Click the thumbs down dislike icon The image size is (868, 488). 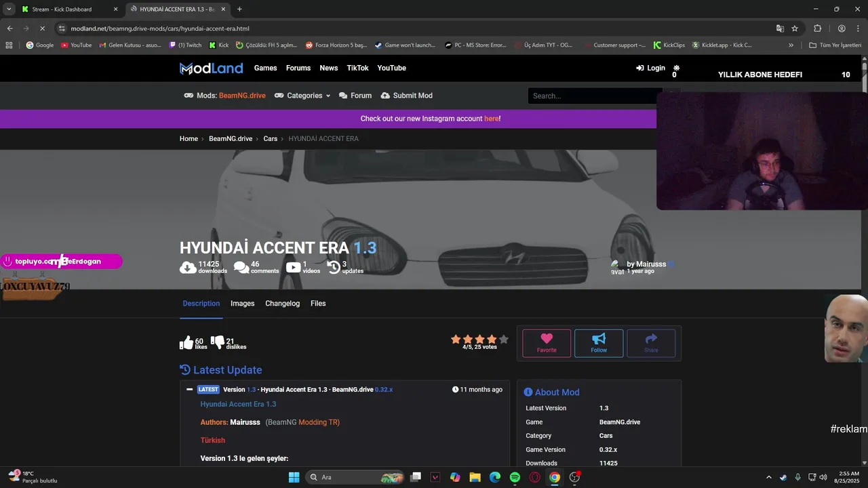[218, 343]
